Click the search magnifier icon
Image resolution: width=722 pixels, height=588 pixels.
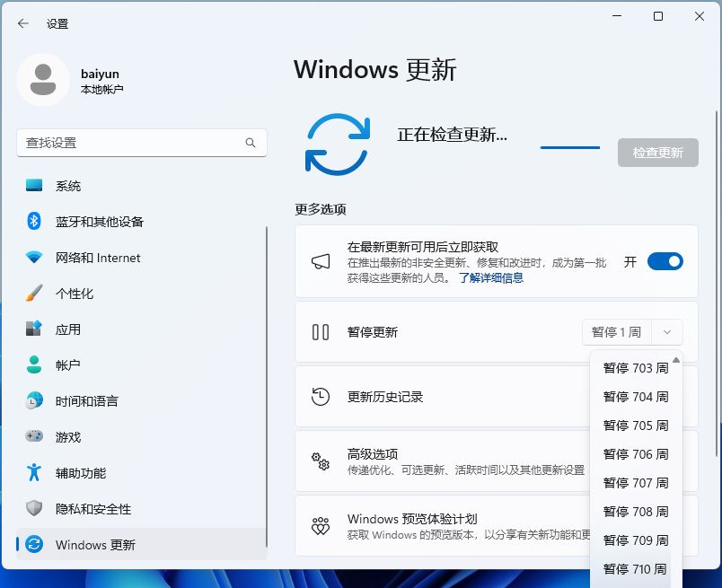pyautogui.click(x=250, y=143)
